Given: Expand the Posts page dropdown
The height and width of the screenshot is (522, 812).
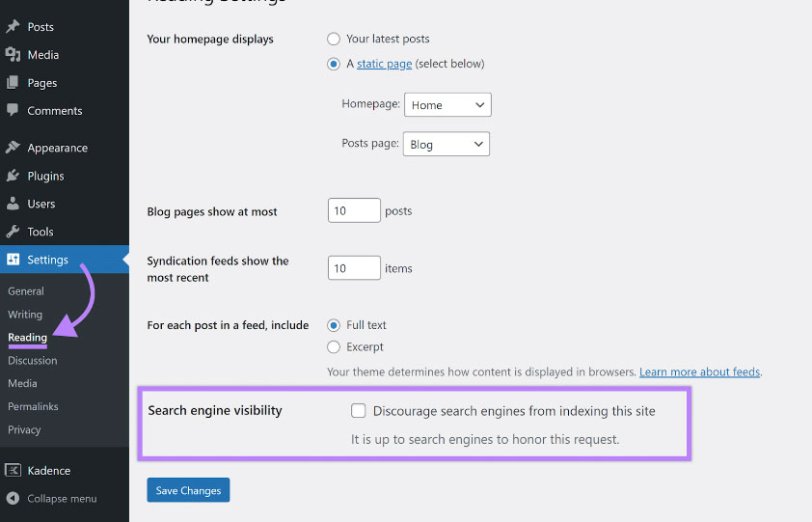Looking at the screenshot, I should tap(446, 145).
